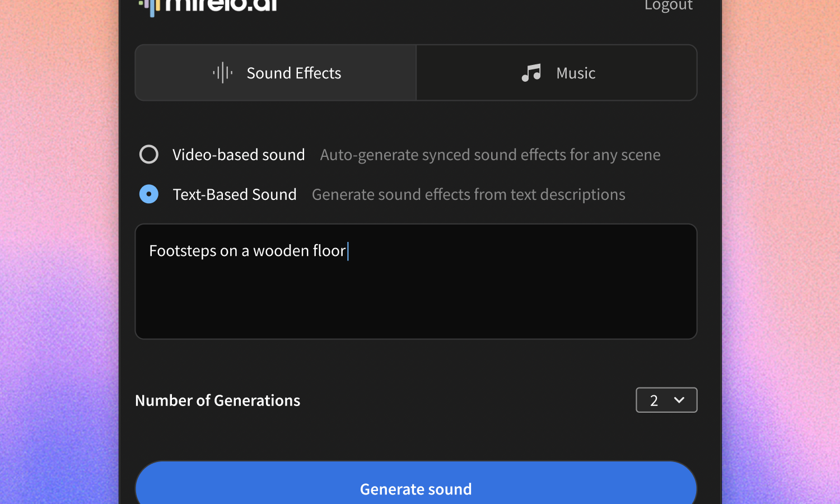Focus the sound description text box
This screenshot has width=840, height=504.
[416, 297]
